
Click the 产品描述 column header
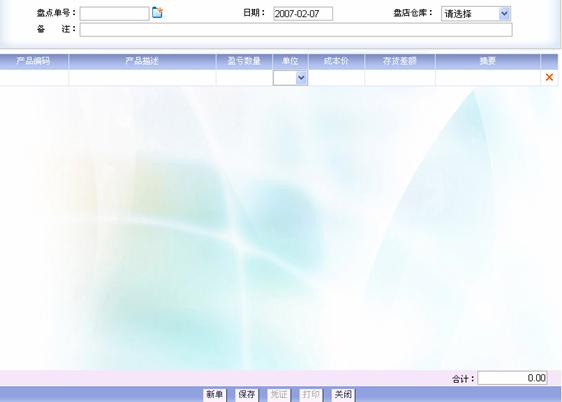click(x=142, y=61)
